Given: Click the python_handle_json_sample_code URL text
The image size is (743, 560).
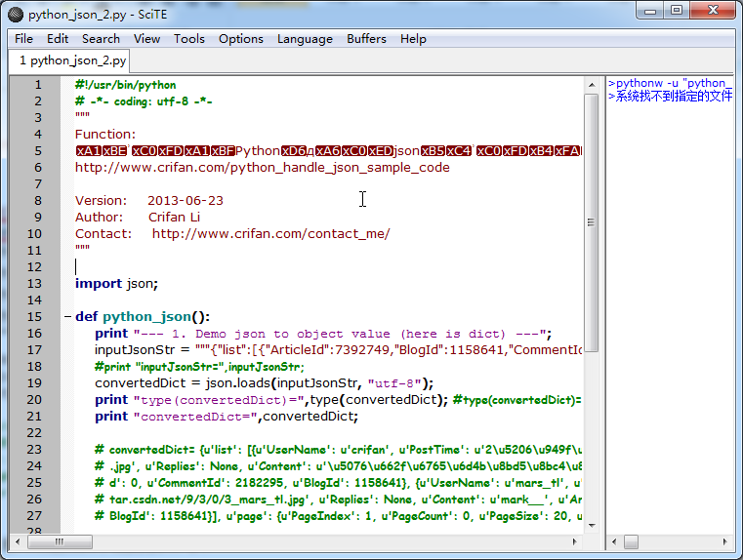Looking at the screenshot, I should pos(262,168).
